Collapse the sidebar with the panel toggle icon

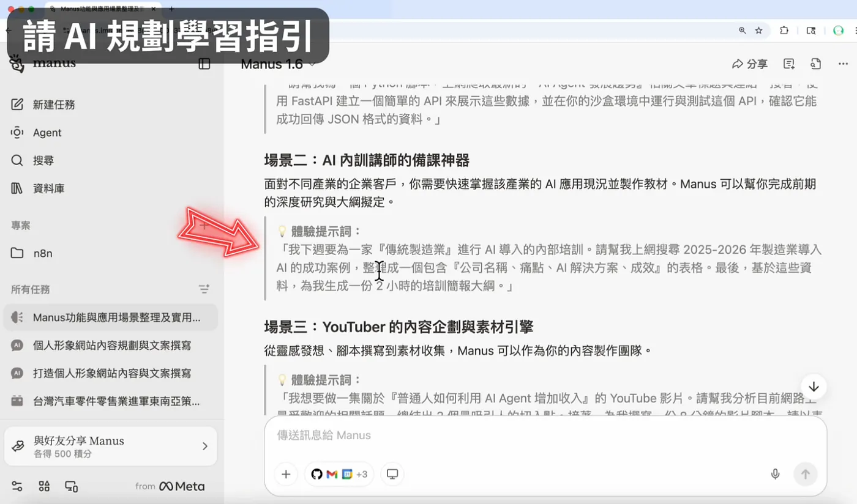[x=204, y=64]
